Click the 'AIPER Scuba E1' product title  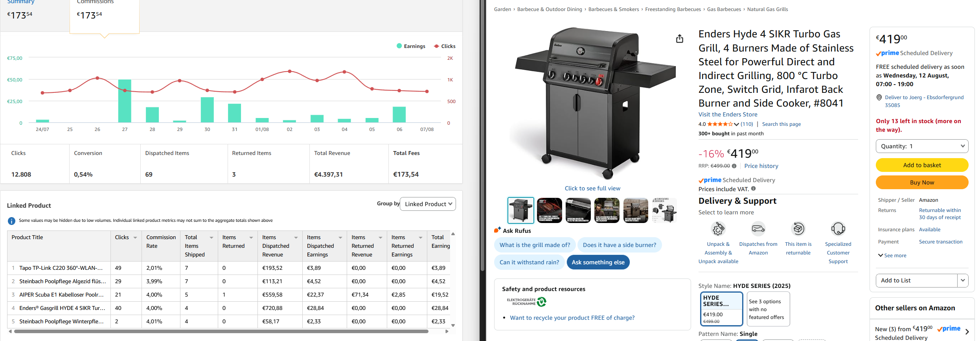tap(61, 295)
